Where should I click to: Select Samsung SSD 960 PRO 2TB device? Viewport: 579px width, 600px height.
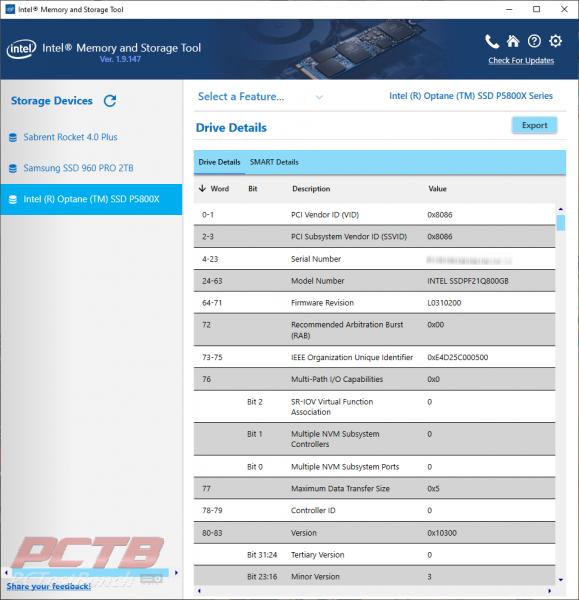78,168
